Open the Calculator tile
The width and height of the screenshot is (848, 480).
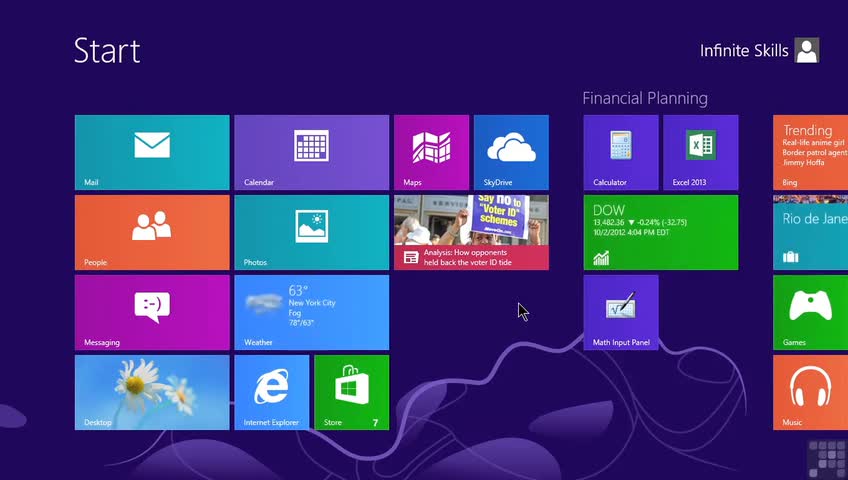tap(621, 152)
